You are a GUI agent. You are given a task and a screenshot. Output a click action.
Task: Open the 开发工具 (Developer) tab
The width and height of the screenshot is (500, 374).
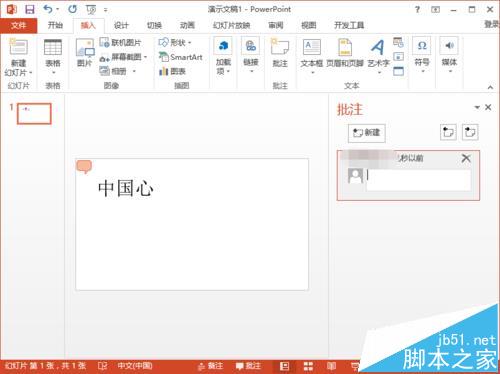(x=349, y=25)
